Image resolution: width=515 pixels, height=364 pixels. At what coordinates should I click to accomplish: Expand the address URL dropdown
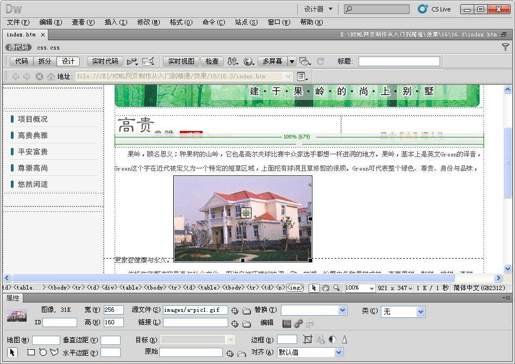pos(288,76)
